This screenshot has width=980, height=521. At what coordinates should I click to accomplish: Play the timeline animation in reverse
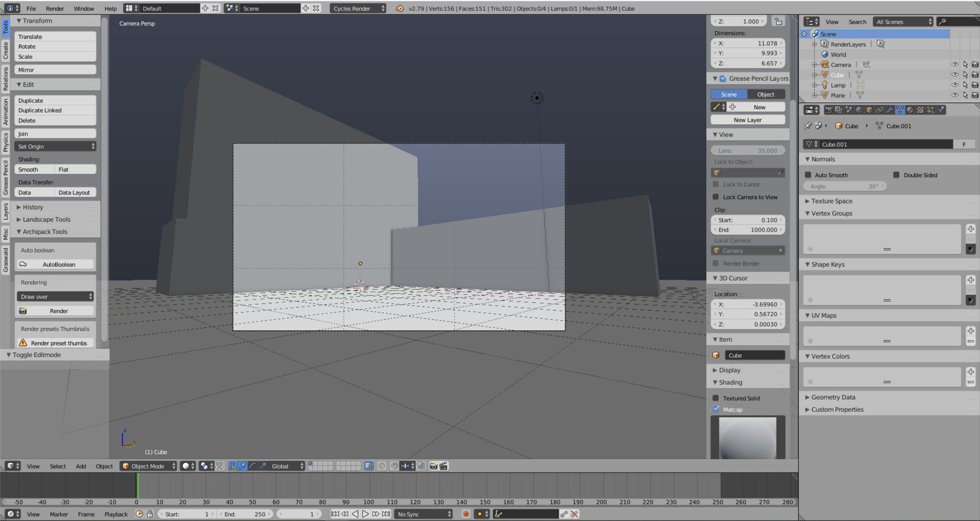click(x=355, y=514)
